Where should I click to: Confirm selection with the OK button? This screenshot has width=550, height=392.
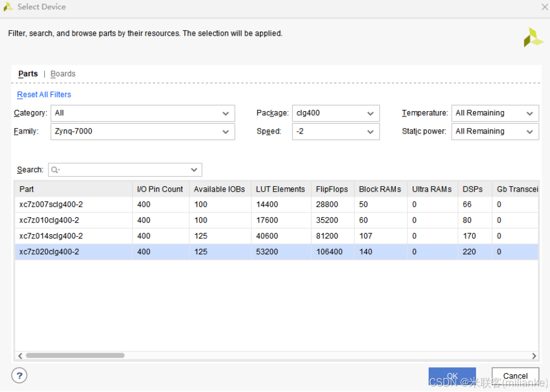tap(452, 376)
